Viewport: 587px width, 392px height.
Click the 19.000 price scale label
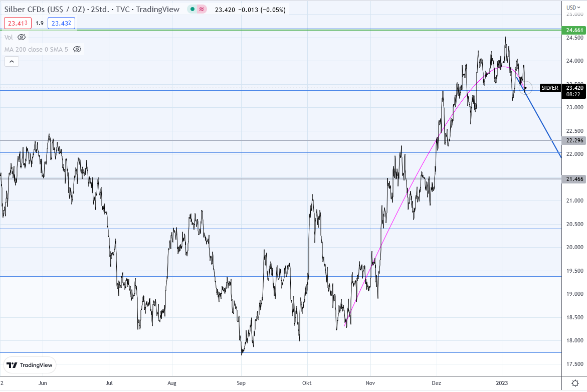click(x=574, y=294)
